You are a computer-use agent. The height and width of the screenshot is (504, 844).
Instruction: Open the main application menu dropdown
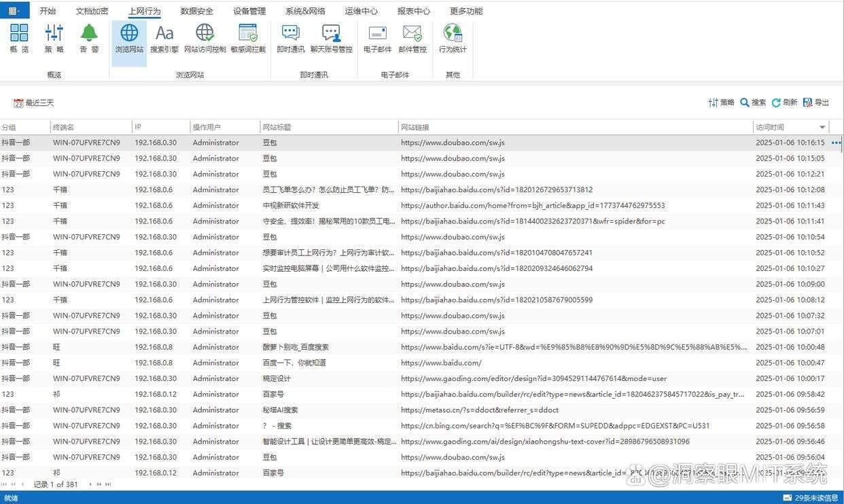[11, 10]
